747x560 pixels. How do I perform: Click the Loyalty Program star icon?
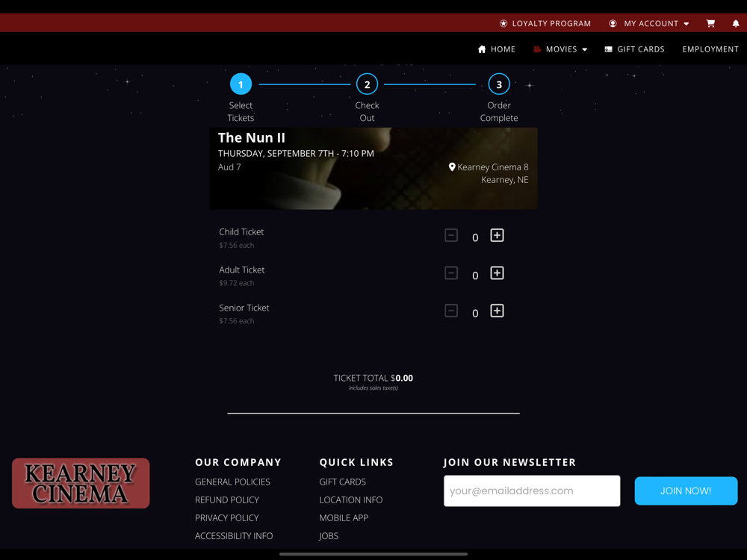[503, 23]
